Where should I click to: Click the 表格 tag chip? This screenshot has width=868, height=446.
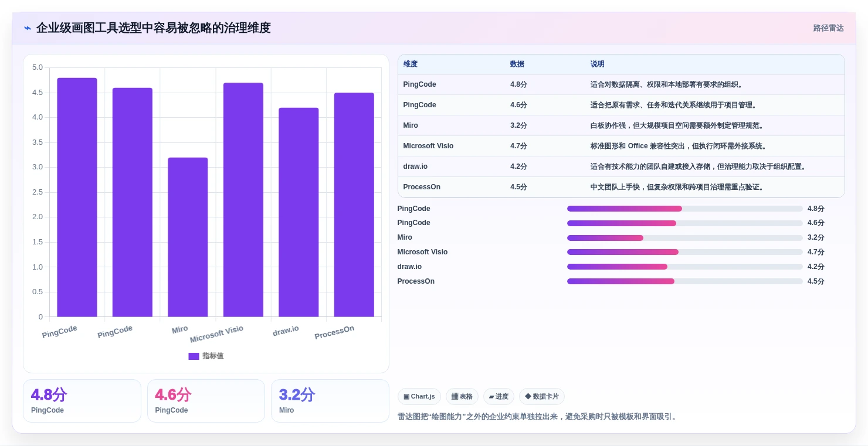tap(462, 397)
